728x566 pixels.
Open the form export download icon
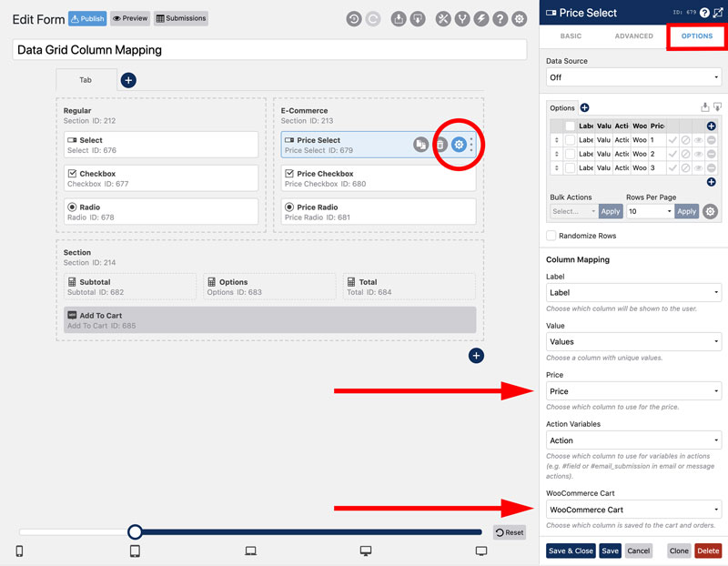(x=398, y=17)
